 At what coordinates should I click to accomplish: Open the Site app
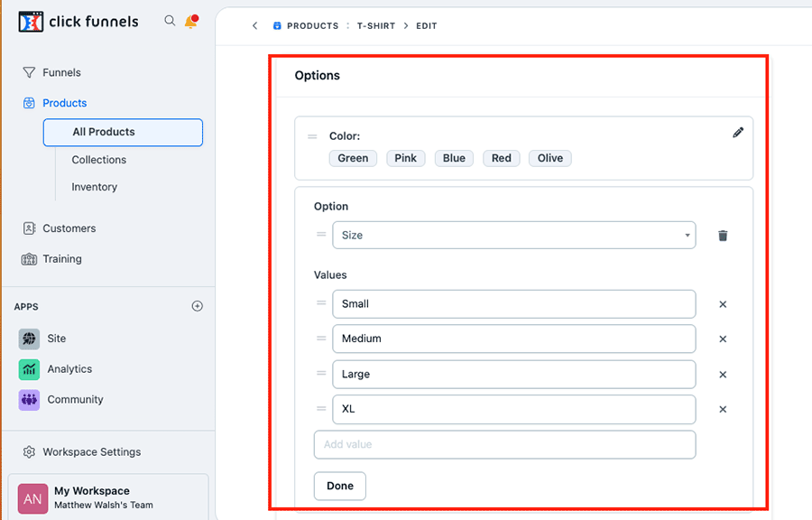pyautogui.click(x=57, y=339)
